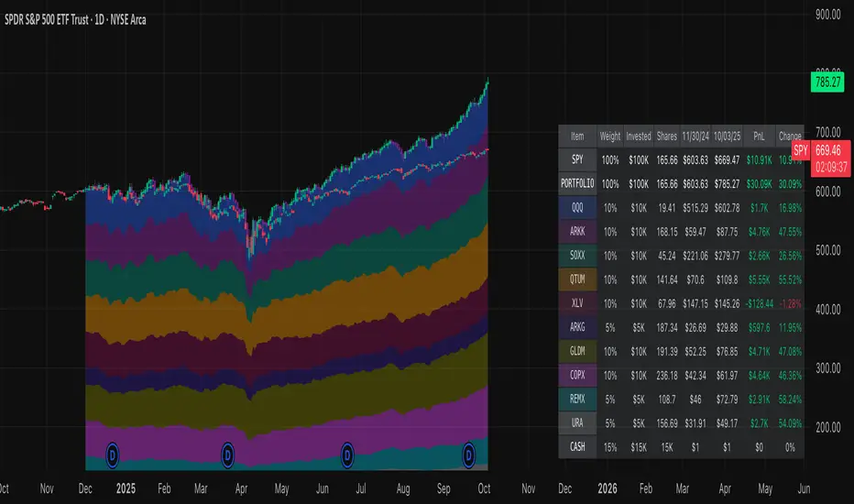Select the purple COPX item cell
The height and width of the screenshot is (504, 854).
(x=577, y=376)
